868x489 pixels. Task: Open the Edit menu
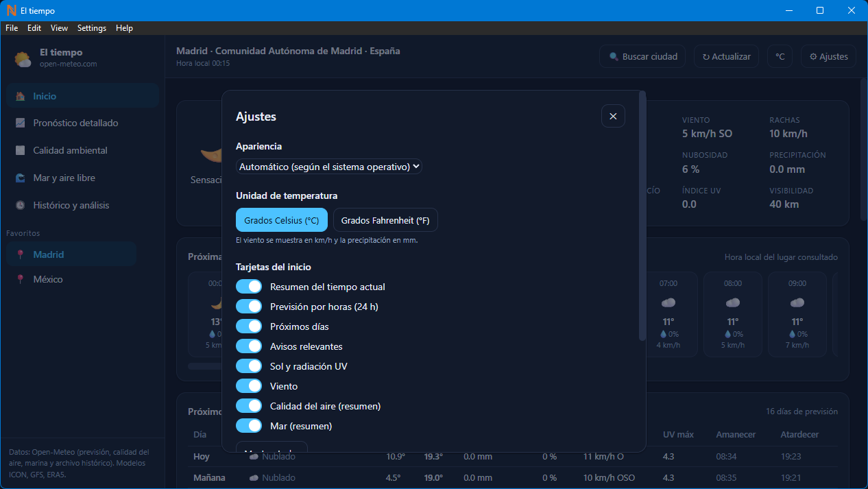tap(34, 28)
